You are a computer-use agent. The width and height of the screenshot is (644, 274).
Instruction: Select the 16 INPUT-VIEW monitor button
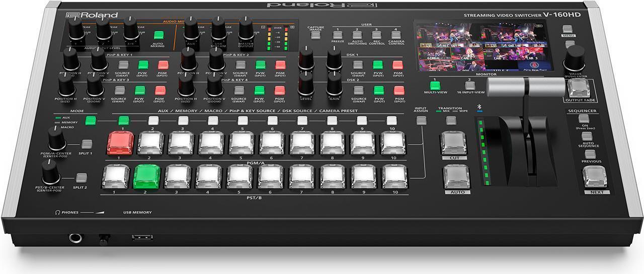click(470, 86)
